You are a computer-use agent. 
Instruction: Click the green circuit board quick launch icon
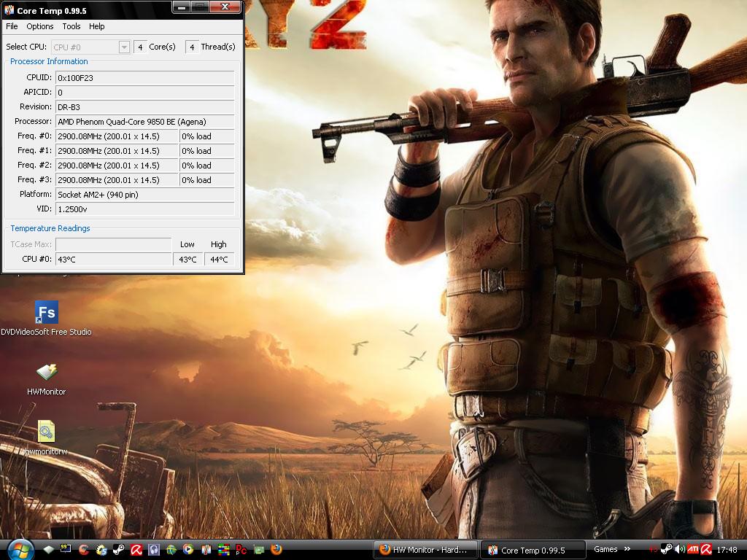point(259,550)
